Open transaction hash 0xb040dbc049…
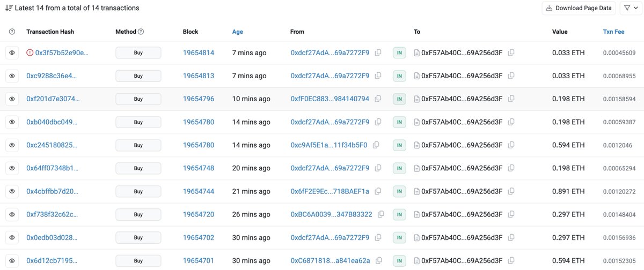The height and width of the screenshot is (270, 644). pos(52,122)
